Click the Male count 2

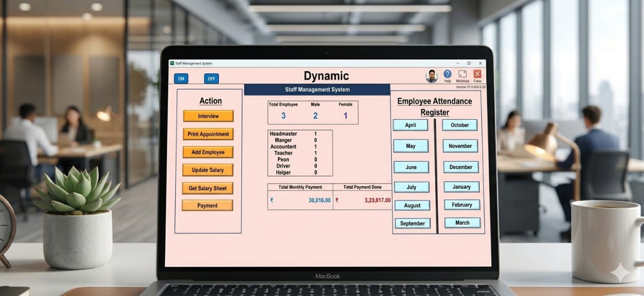tap(315, 116)
